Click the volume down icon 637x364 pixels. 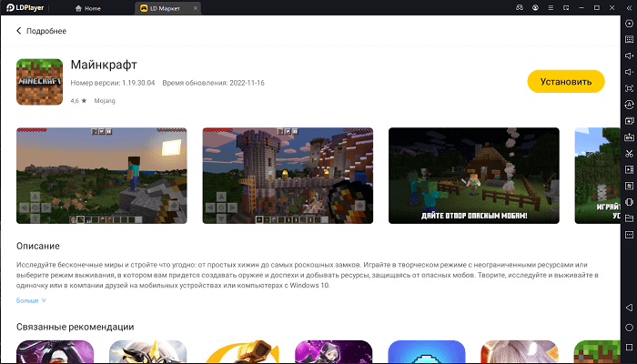click(x=629, y=72)
